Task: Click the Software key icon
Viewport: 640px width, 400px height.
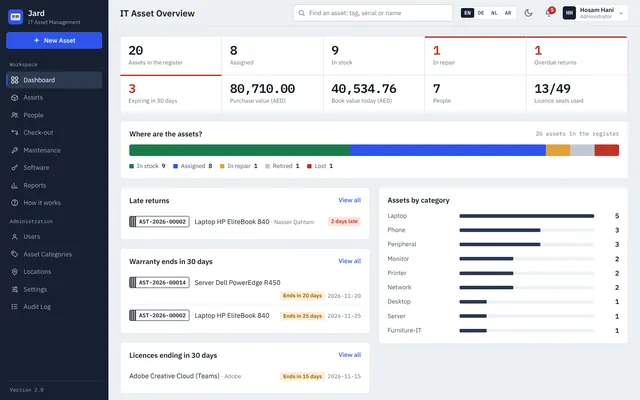Action: 15,168
